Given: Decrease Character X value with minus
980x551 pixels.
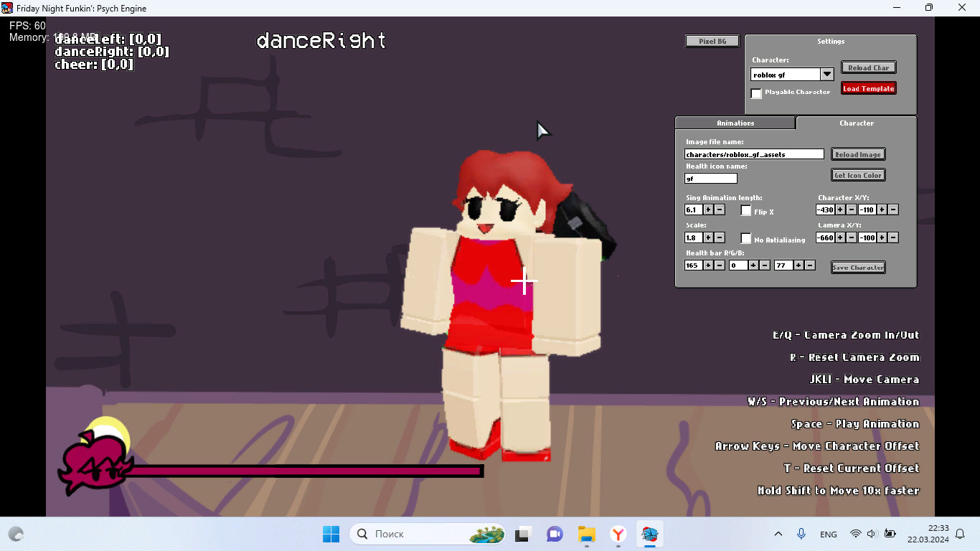Looking at the screenshot, I should (852, 209).
